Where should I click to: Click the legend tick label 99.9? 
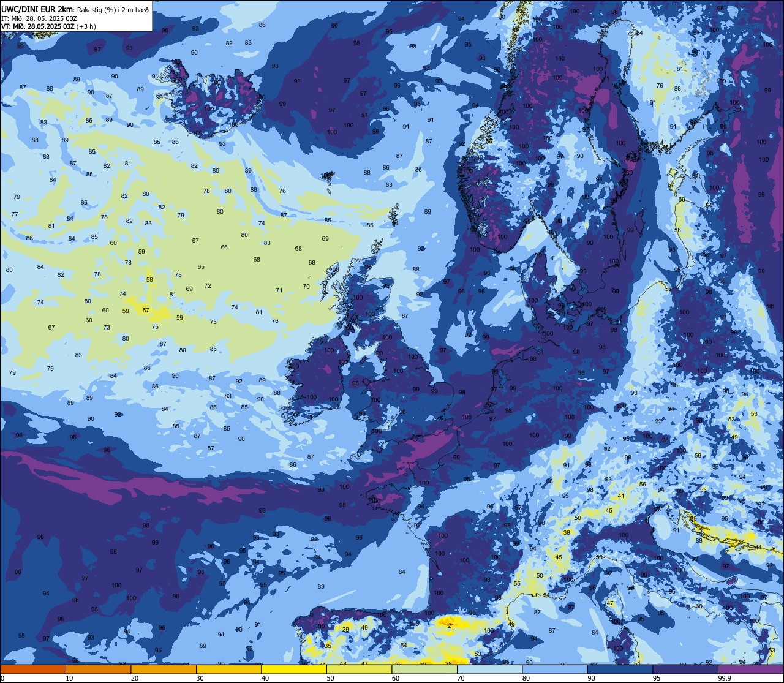pos(725,678)
